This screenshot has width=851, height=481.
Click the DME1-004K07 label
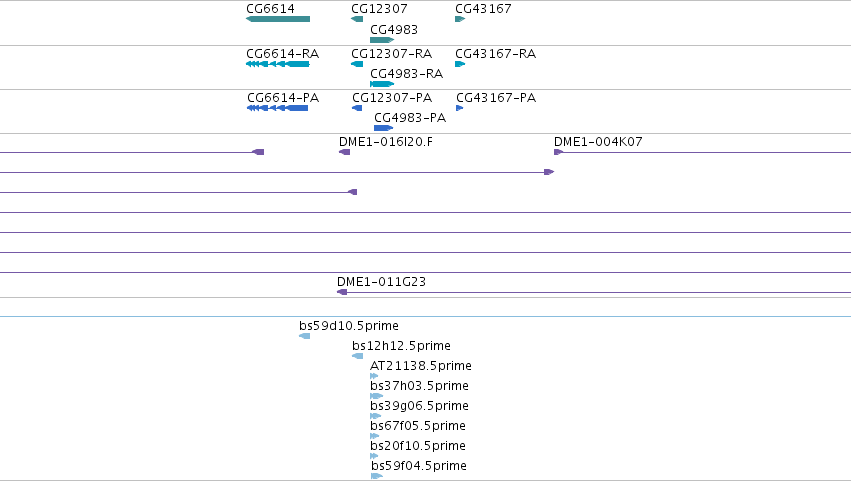click(598, 142)
